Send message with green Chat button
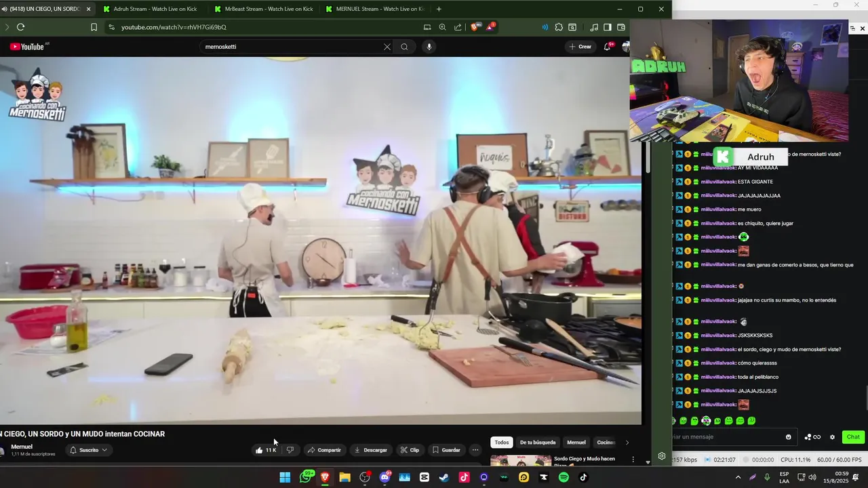The width and height of the screenshot is (868, 488). click(853, 437)
